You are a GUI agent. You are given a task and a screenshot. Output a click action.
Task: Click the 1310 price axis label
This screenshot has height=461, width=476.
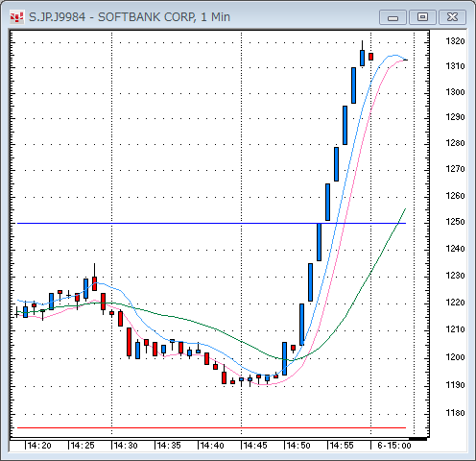455,66
